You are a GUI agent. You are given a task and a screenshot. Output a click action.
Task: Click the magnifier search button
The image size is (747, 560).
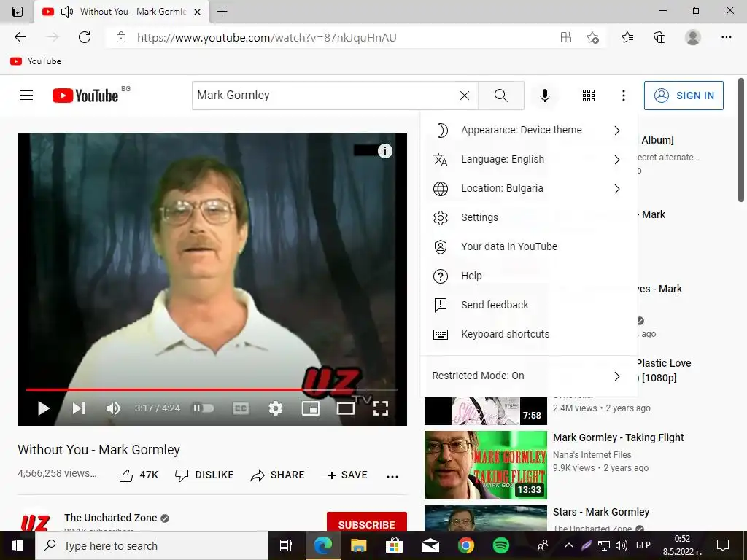click(500, 96)
